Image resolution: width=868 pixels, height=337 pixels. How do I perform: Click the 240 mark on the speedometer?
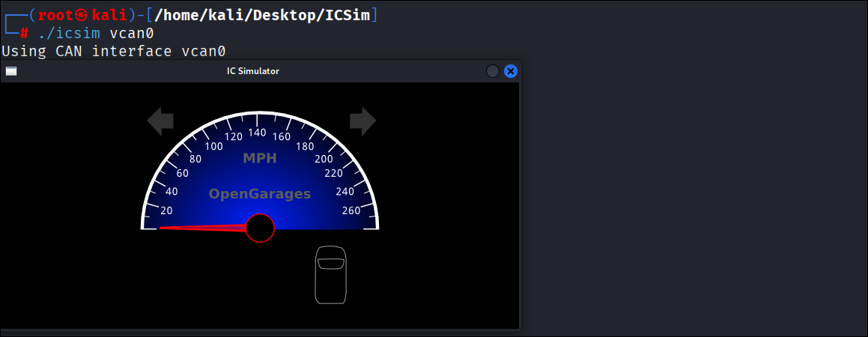[345, 192]
